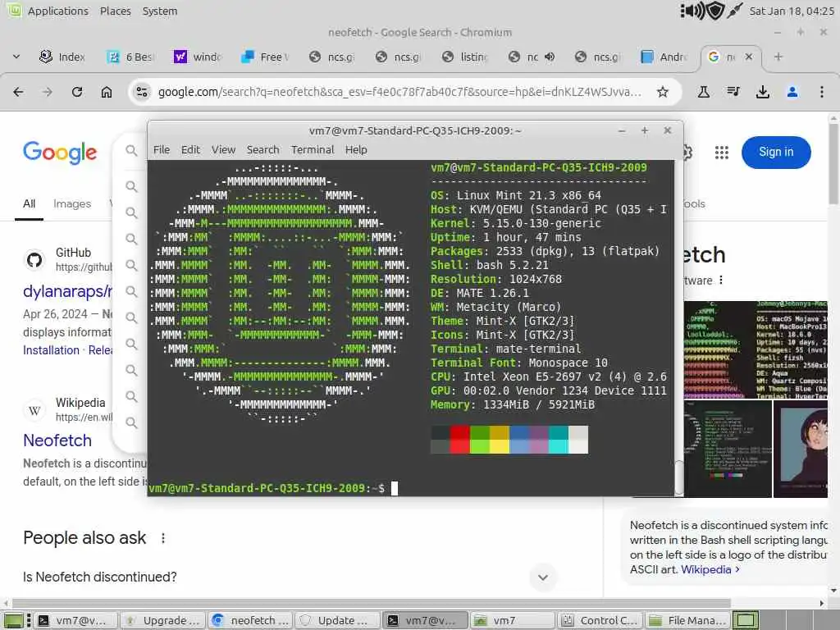The height and width of the screenshot is (630, 840).
Task: Click the cyan color block in neofetch output
Action: (x=558, y=440)
